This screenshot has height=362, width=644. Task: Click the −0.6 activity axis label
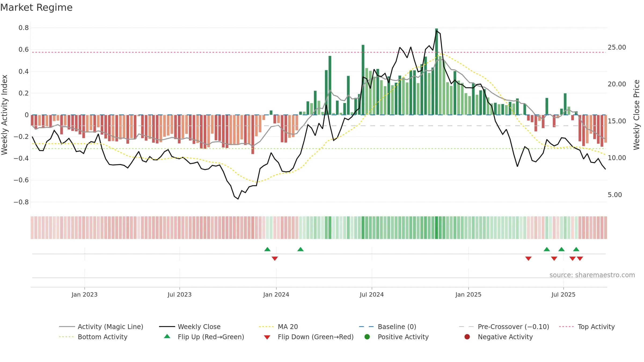[21, 180]
